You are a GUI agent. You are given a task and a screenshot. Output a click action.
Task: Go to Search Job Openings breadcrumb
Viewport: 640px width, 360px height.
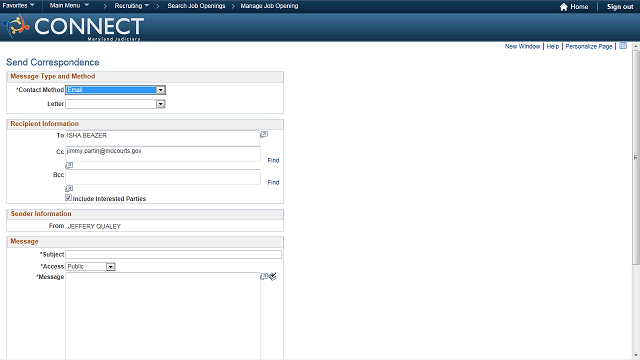coord(196,6)
